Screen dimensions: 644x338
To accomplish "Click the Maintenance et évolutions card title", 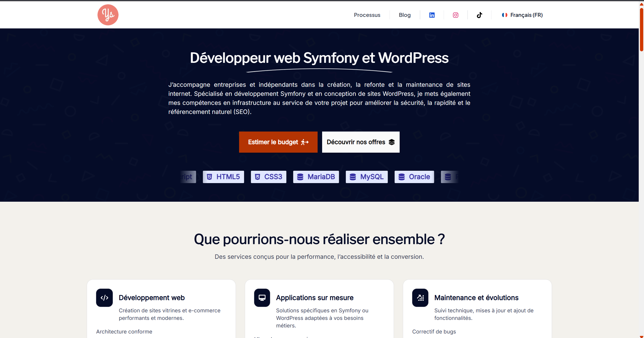I will (476, 298).
